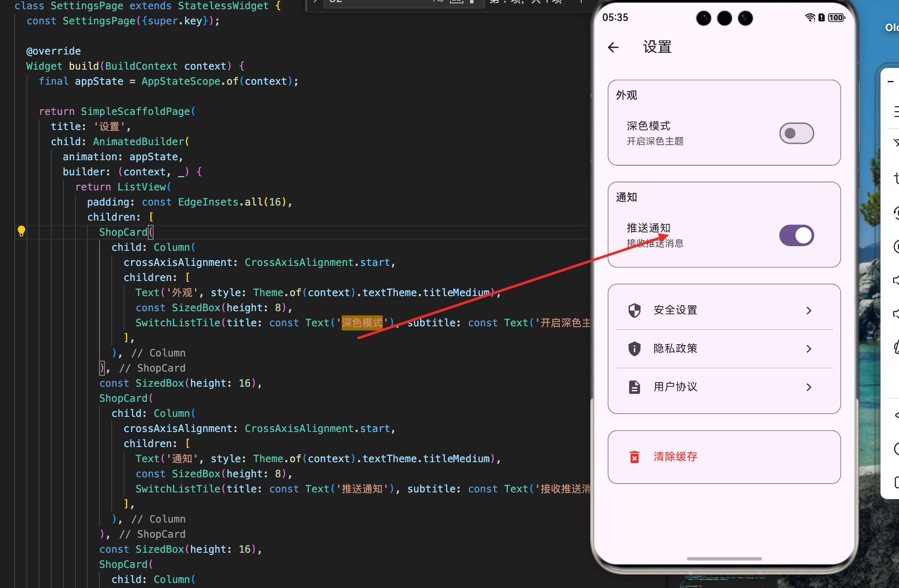The image size is (899, 588).
Task: Click the document icon beside 用户协议
Action: click(634, 387)
